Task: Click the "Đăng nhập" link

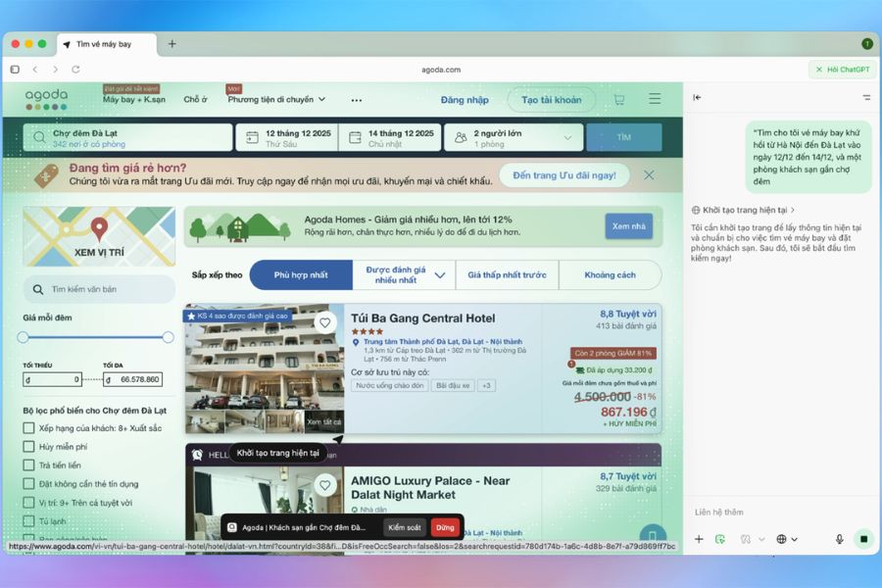Action: pos(465,100)
